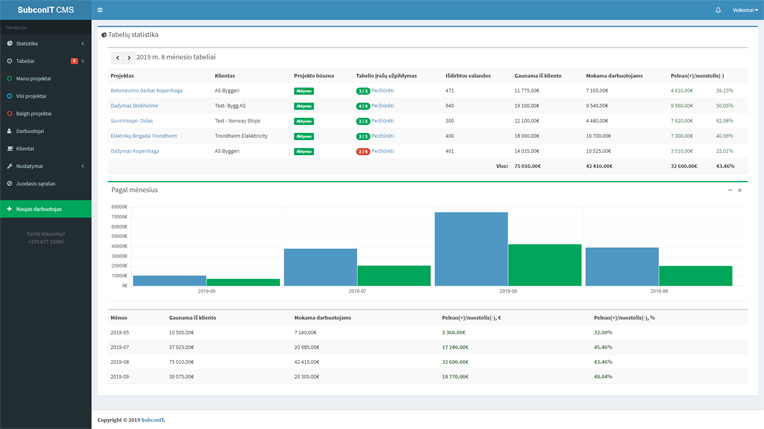Click Peržiūrėti for Dažymas Kopenhaga
The height and width of the screenshot is (429, 764).
point(382,151)
